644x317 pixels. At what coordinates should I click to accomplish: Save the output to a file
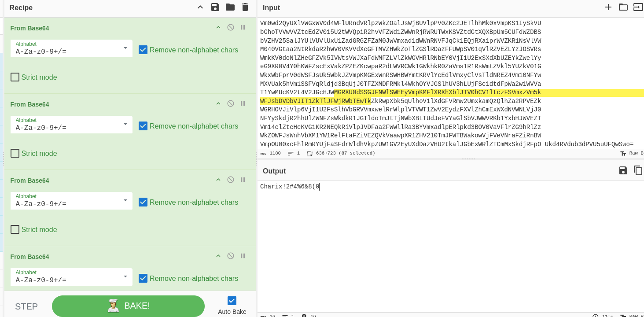click(623, 170)
